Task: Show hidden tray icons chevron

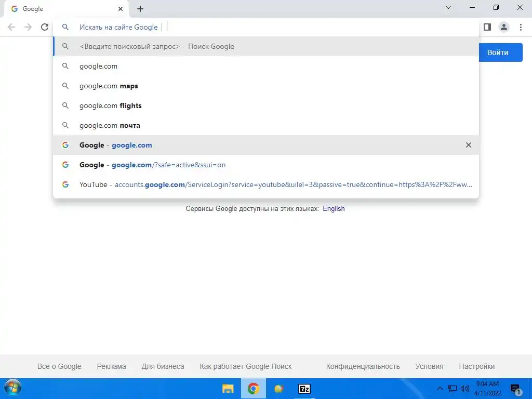Action: [x=440, y=389]
